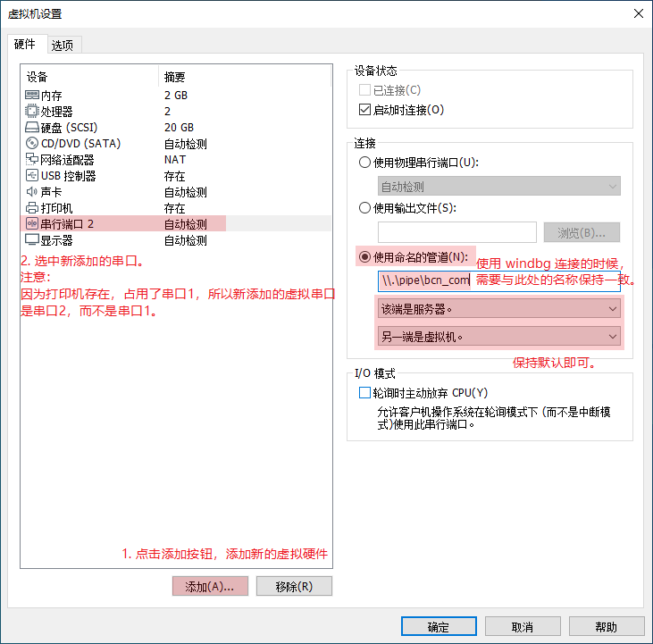Open the 该端是服务器 dropdown
The height and width of the screenshot is (644, 653).
[499, 308]
